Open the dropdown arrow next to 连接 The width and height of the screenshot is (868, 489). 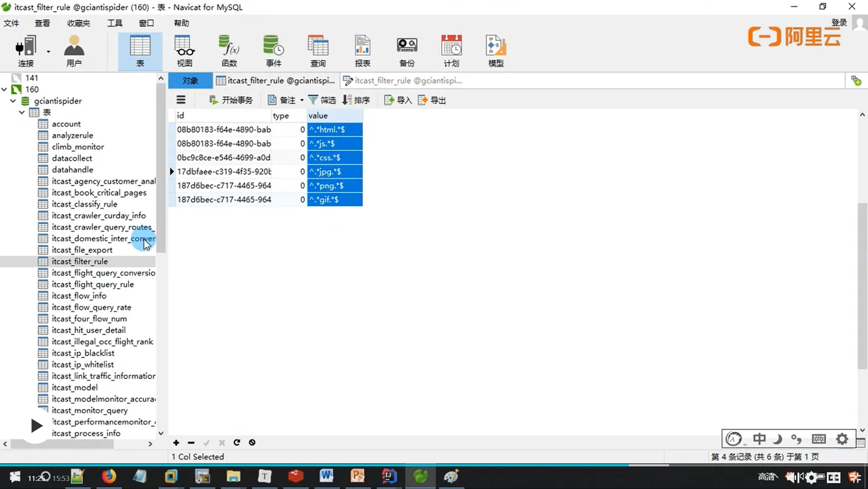point(48,52)
